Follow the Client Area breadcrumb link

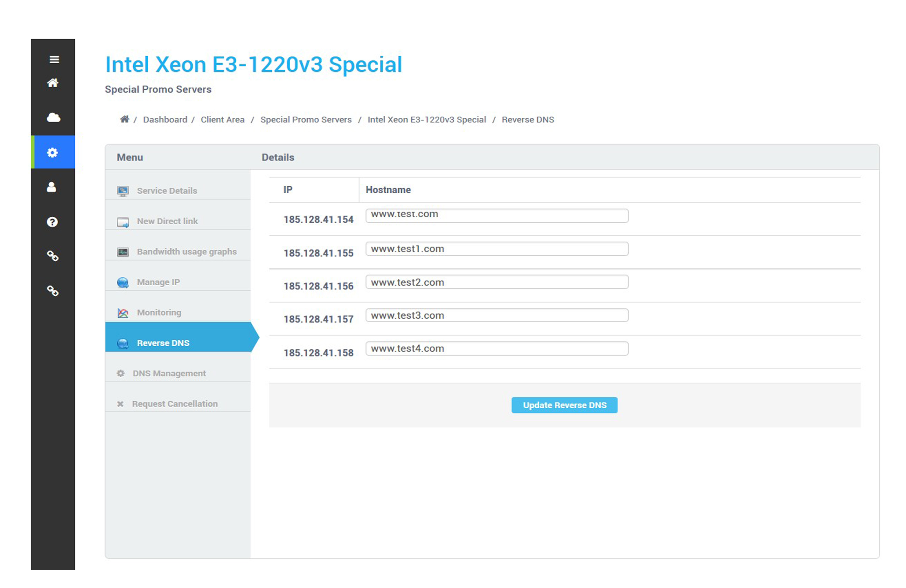[x=223, y=120]
